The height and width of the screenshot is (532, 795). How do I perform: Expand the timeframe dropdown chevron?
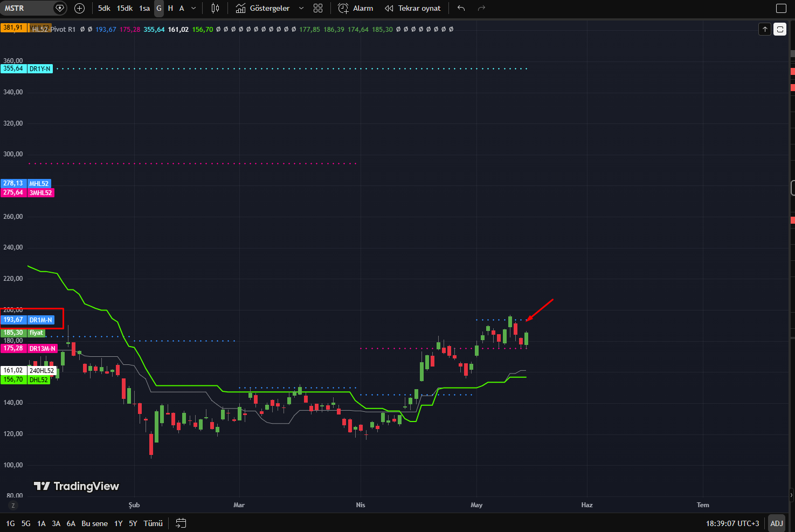193,8
